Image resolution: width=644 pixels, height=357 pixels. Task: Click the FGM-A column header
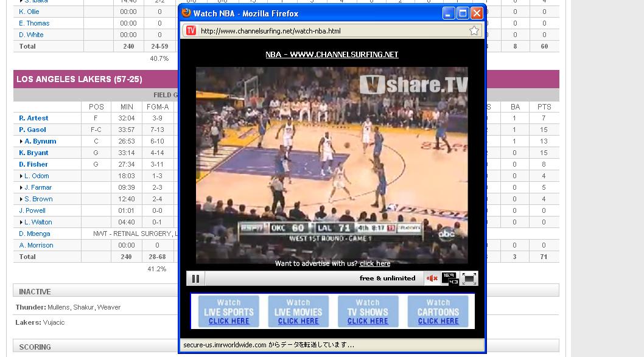pos(158,106)
